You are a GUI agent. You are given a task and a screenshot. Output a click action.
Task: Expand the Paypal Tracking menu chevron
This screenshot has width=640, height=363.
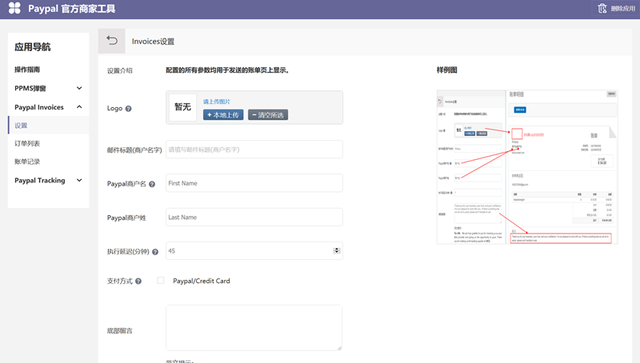pos(79,180)
